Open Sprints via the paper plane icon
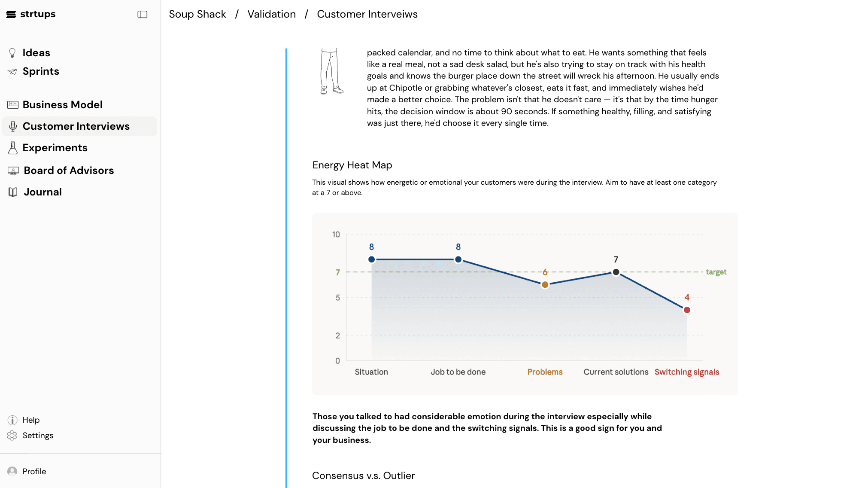This screenshot has width=868, height=488. 13,71
